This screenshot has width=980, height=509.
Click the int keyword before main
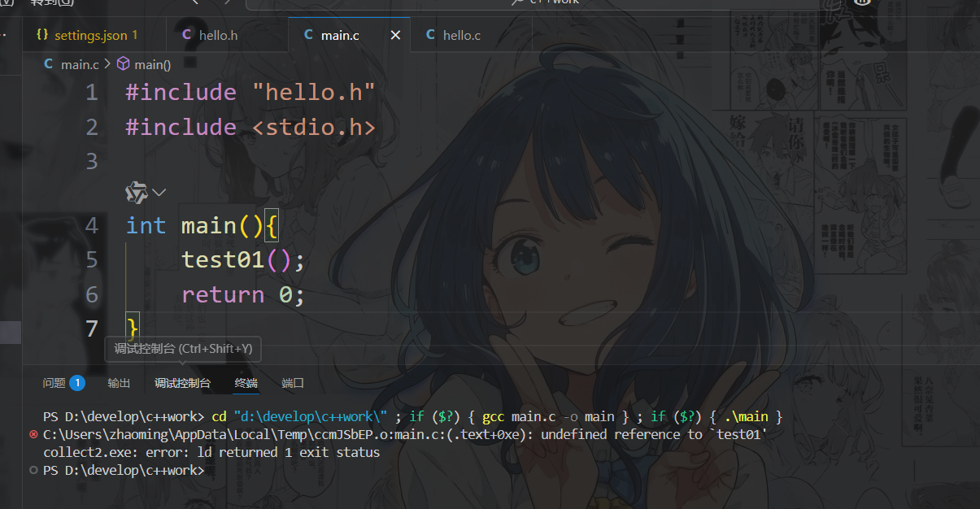(146, 225)
